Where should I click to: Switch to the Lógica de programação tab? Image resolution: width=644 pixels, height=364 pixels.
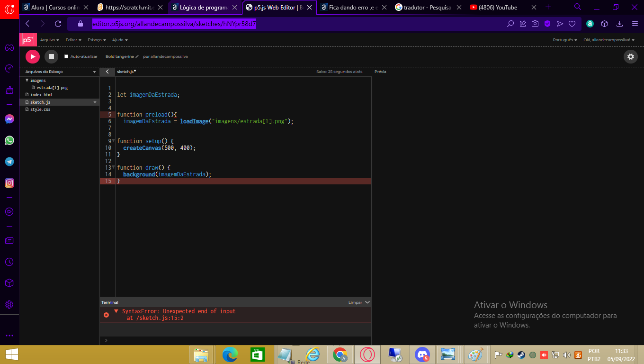point(205,7)
